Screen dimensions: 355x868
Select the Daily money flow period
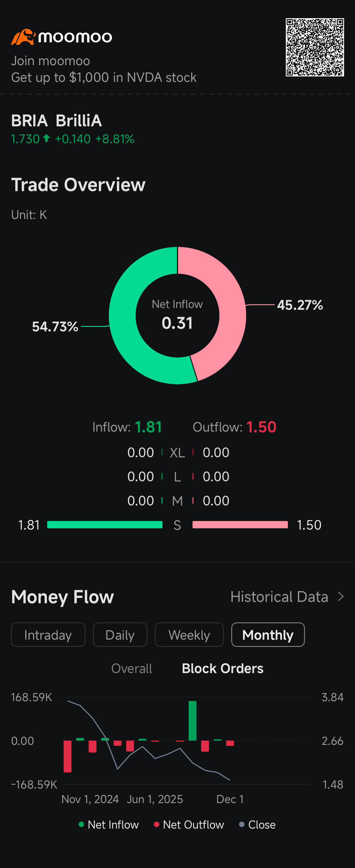click(120, 635)
